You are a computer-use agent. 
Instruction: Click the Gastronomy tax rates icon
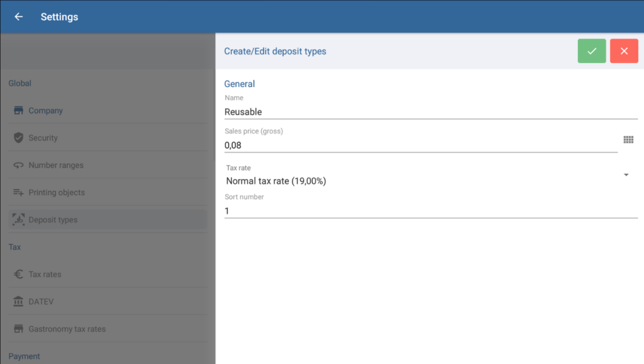point(18,329)
